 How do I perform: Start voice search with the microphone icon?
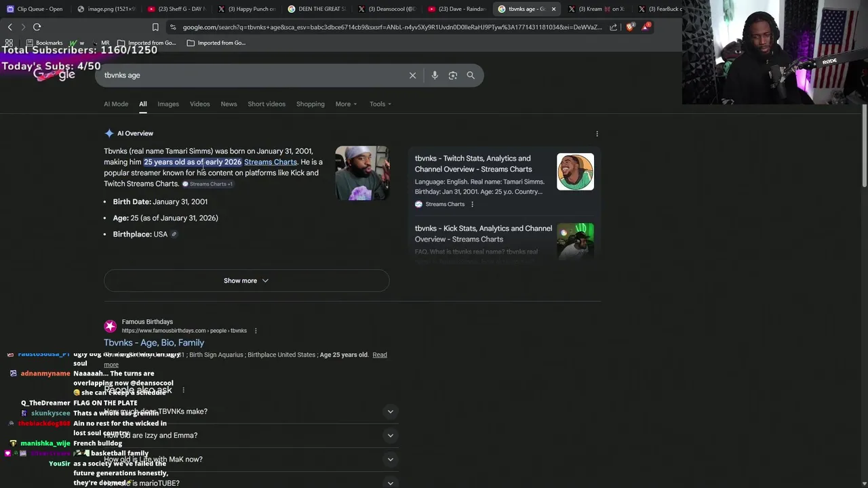435,75
